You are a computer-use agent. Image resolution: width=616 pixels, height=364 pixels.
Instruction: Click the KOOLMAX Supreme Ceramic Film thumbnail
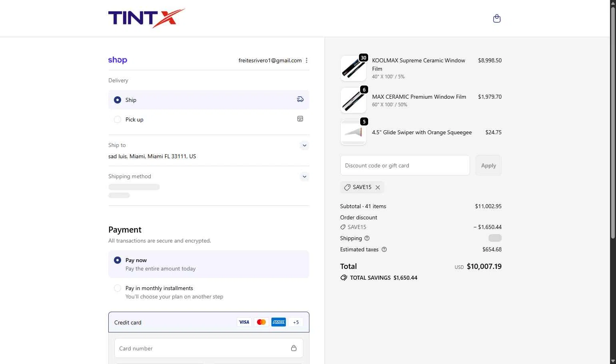click(353, 68)
